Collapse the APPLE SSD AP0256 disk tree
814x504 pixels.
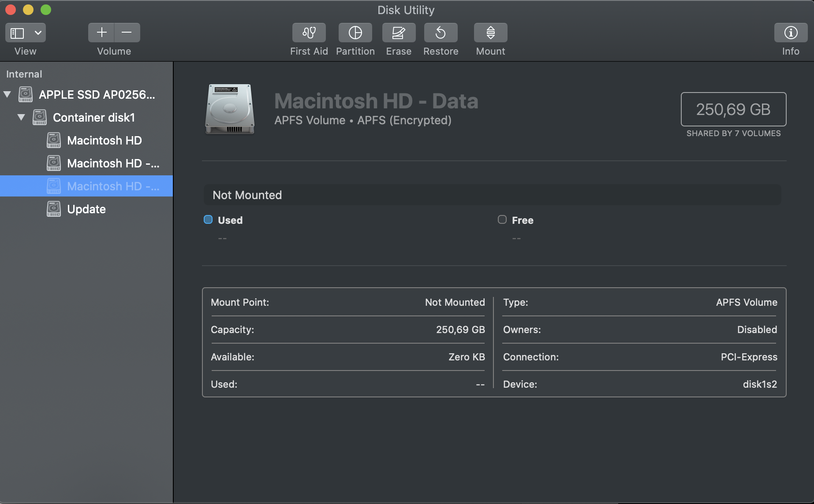click(7, 94)
